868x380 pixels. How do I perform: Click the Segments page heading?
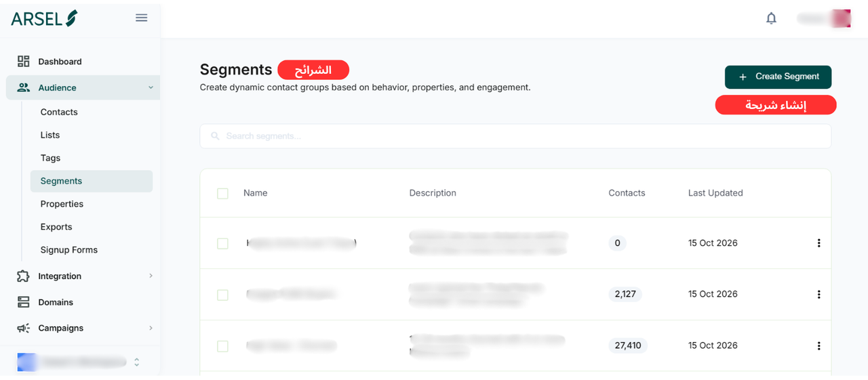pos(236,69)
